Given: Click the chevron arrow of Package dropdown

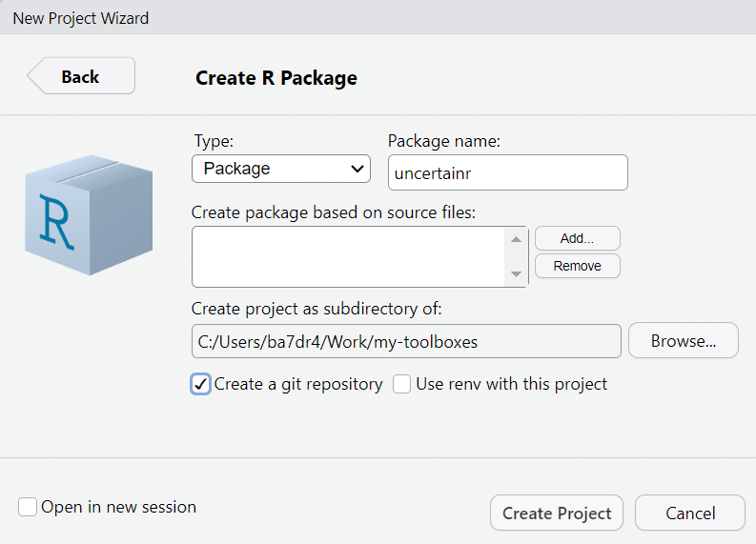Looking at the screenshot, I should tap(358, 169).
